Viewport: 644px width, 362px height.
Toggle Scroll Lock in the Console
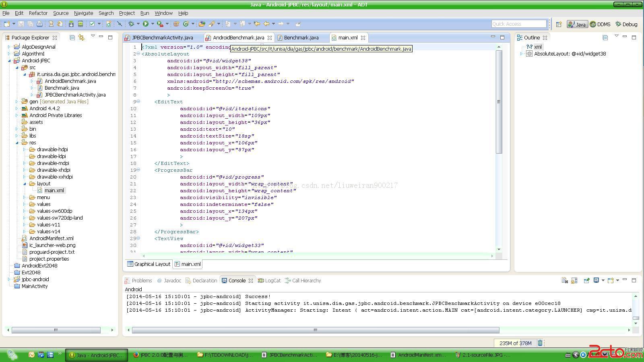coord(574,280)
